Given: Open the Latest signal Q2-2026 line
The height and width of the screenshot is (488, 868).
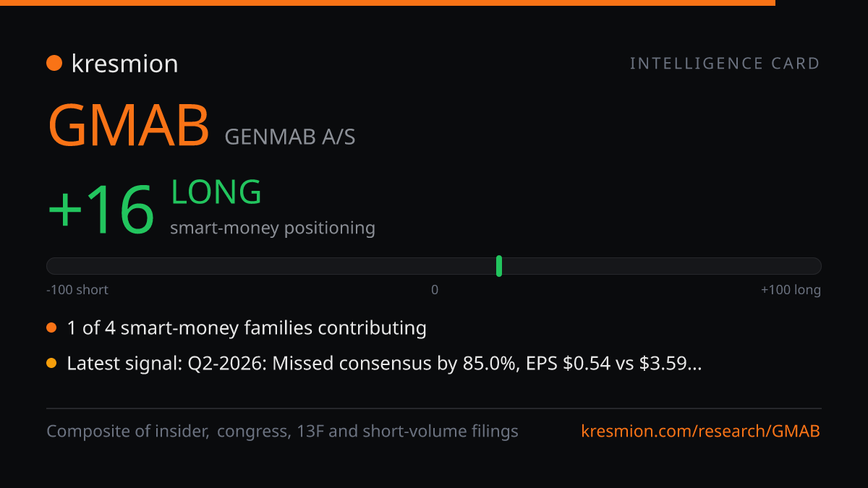Looking at the screenshot, I should click(384, 364).
